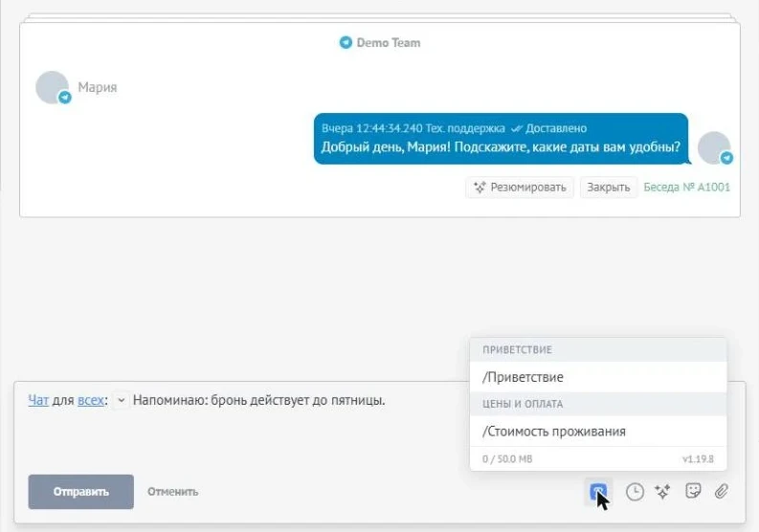Image resolution: width=759 pixels, height=532 pixels.
Task: Click the всех recipients link
Action: click(91, 400)
